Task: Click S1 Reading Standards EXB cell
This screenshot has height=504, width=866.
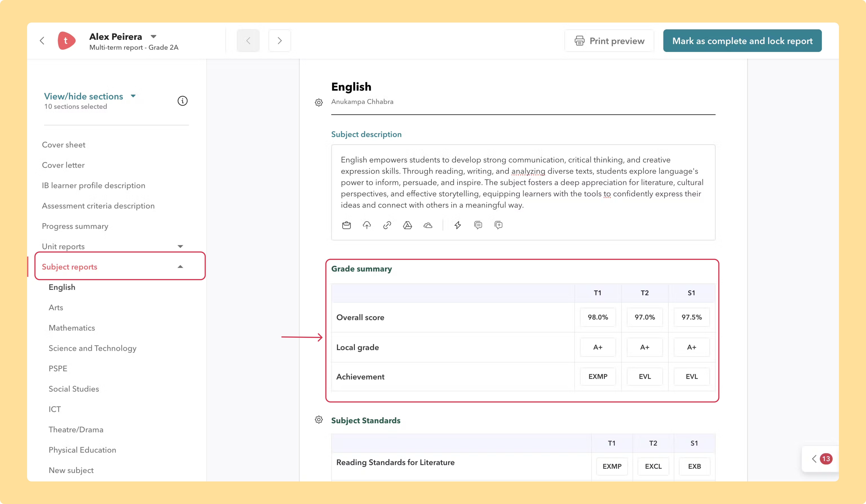Action: click(x=694, y=466)
